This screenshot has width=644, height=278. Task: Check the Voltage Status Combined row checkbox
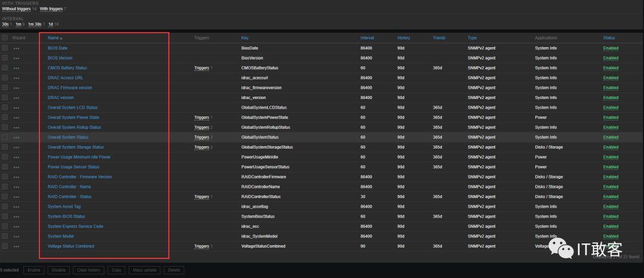(x=5, y=246)
